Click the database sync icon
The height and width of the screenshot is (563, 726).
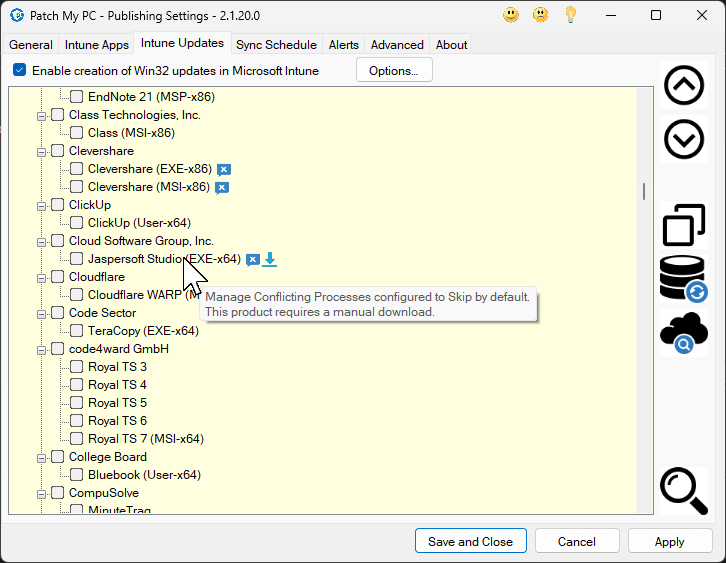pyautogui.click(x=684, y=279)
